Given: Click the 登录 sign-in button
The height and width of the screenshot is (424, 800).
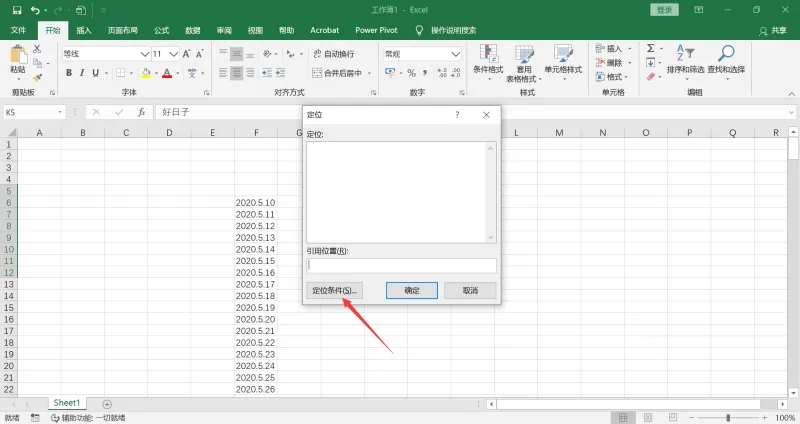Looking at the screenshot, I should (664, 10).
